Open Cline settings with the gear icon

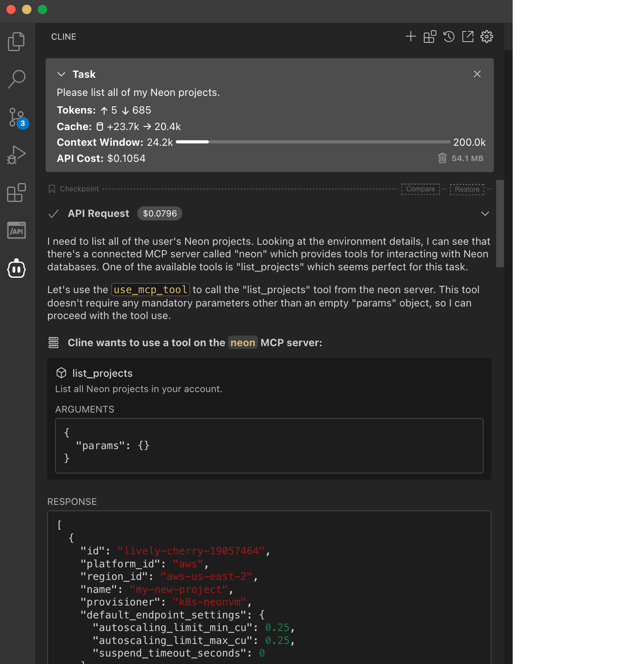point(486,37)
